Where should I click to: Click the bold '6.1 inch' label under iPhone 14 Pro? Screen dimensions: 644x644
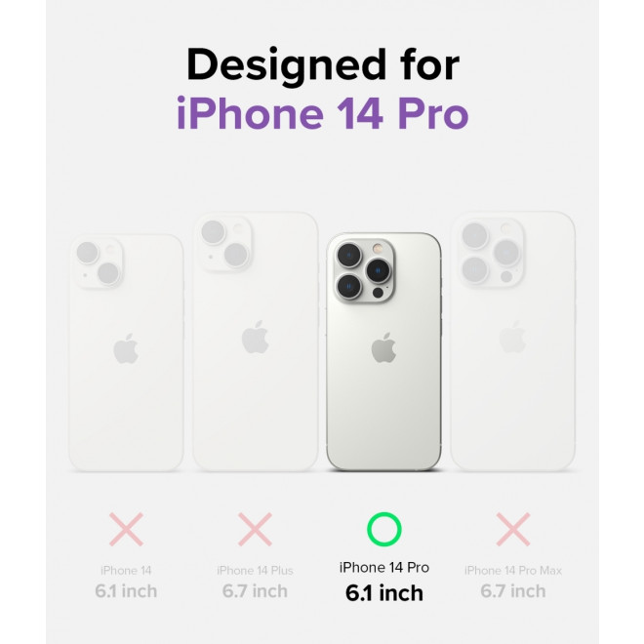pyautogui.click(x=384, y=592)
